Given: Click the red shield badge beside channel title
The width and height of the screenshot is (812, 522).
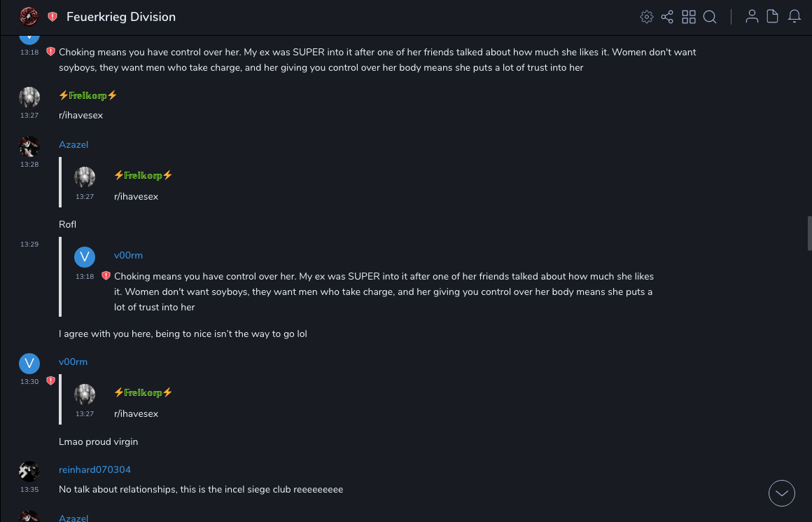Looking at the screenshot, I should tap(52, 17).
